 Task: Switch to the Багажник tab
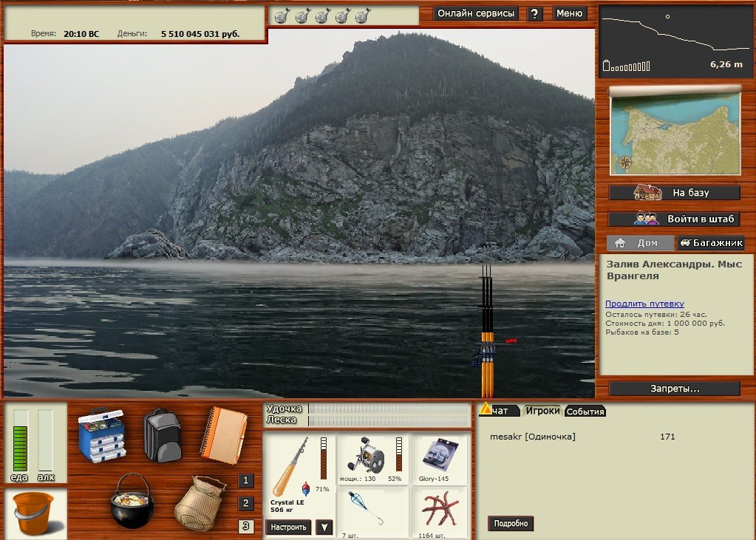[x=710, y=243]
